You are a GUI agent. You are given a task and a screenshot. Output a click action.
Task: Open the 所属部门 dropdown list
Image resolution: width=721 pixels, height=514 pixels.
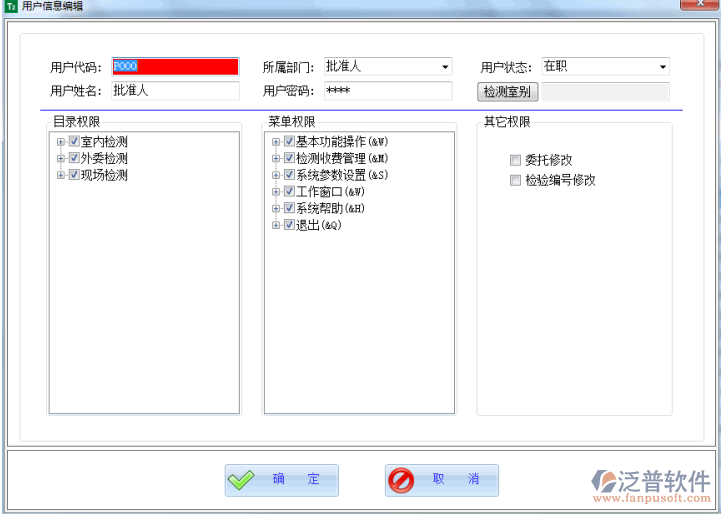click(445, 67)
